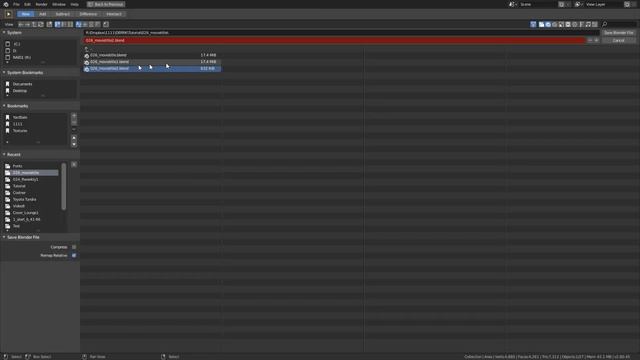Viewport: 640px width, 360px height.
Task: Go to the previous folder arrow
Action: pos(21,24)
